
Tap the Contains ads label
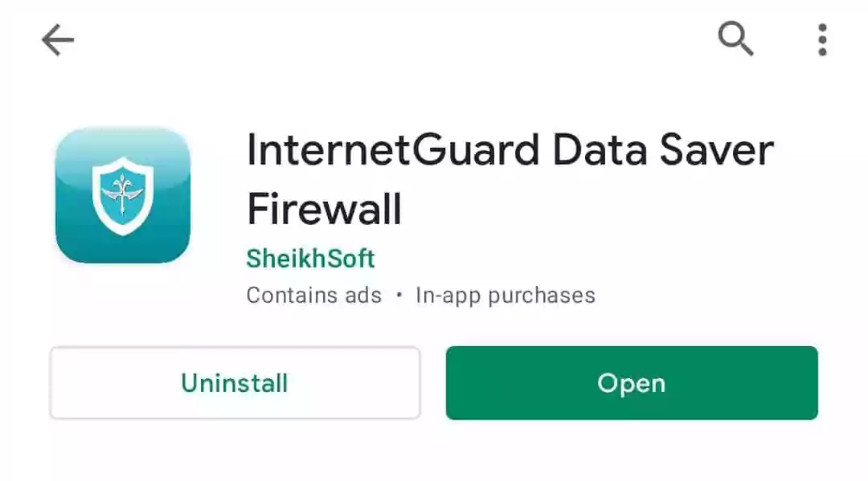tap(314, 296)
